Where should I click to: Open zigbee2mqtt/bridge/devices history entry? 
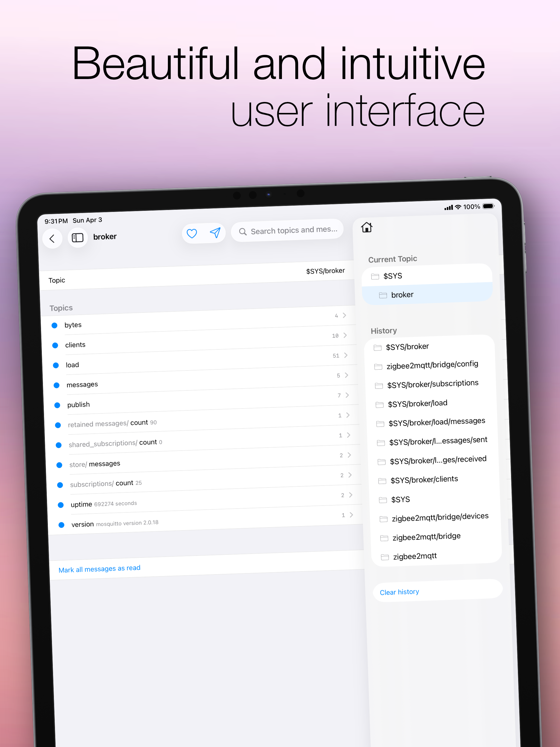[436, 517]
